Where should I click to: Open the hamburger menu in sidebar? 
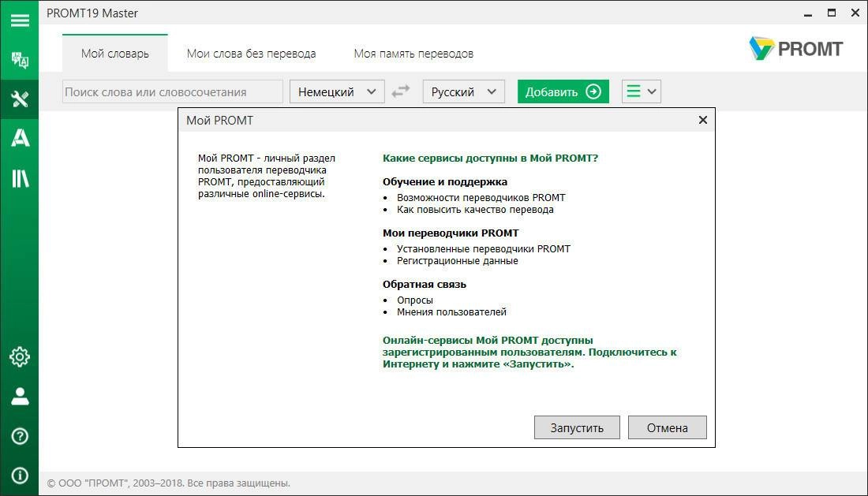coord(20,21)
